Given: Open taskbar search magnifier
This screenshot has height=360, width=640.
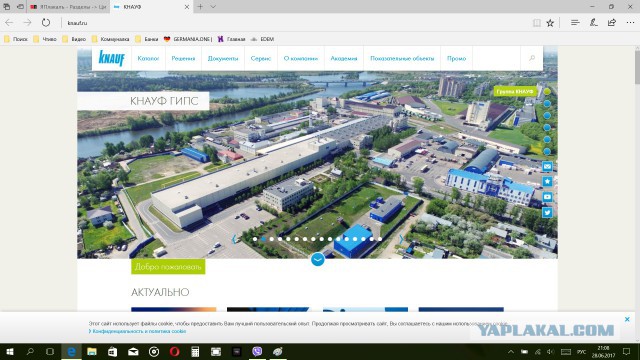Looking at the screenshot, I should point(30,351).
